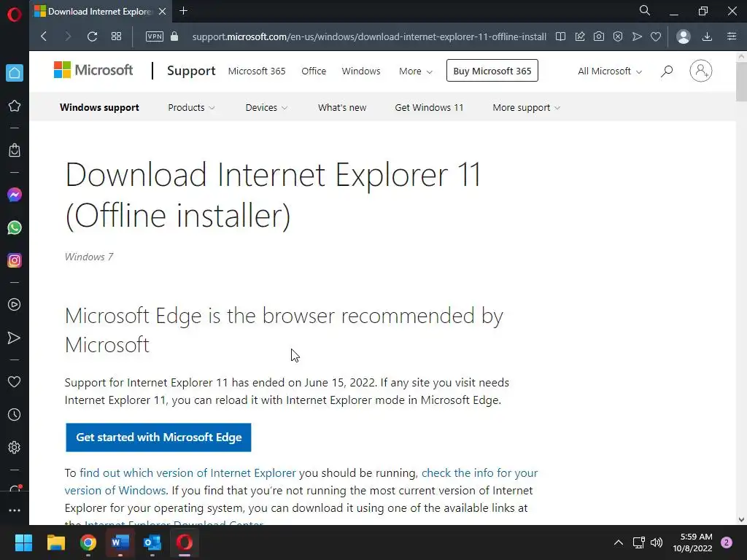Go back to the previous page
The width and height of the screenshot is (747, 560).
click(44, 36)
